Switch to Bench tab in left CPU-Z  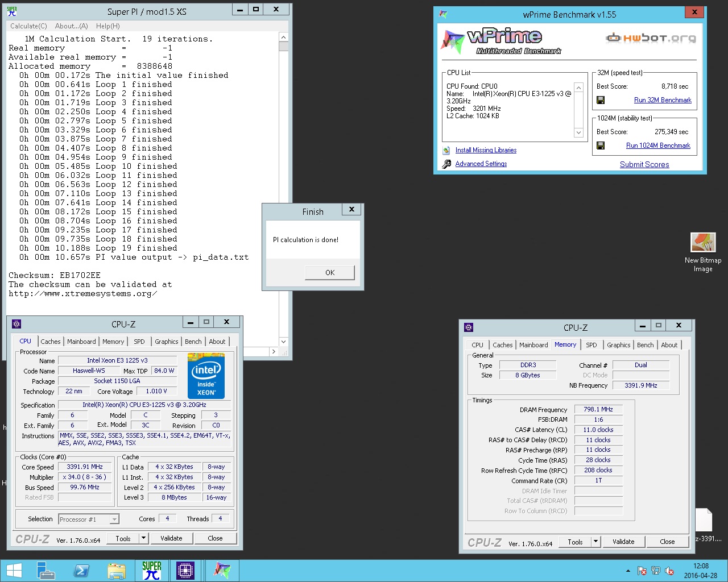193,342
